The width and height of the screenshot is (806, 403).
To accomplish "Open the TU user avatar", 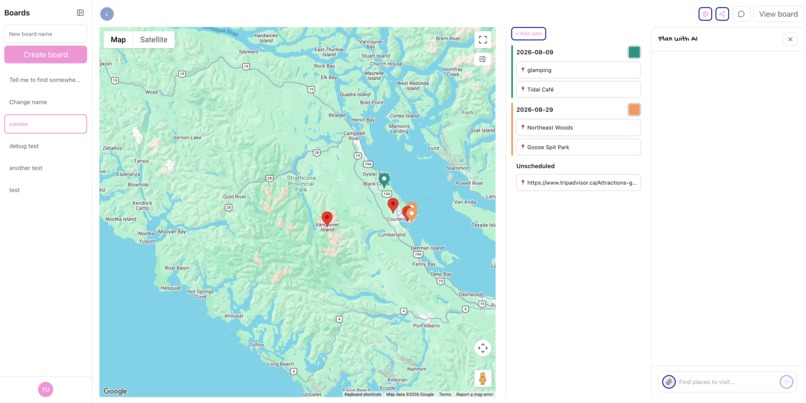I will [46, 390].
